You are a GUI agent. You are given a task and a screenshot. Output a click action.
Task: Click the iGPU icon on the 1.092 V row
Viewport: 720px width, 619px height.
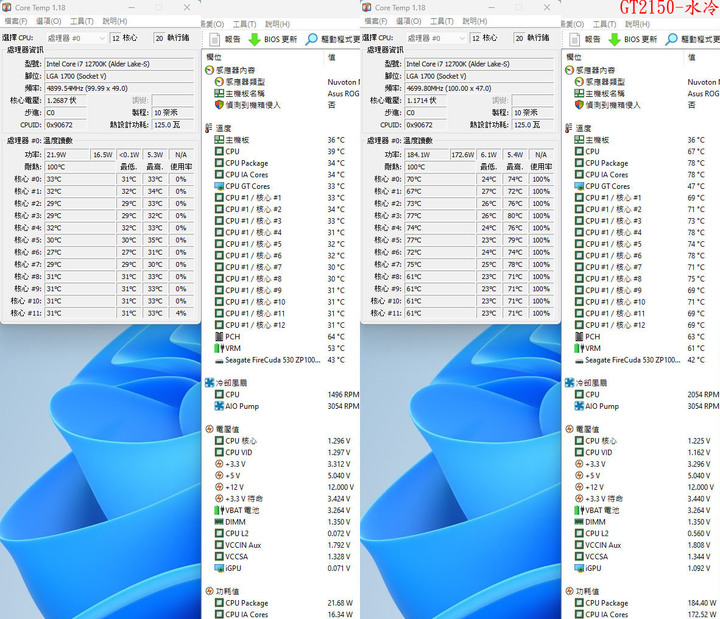coord(579,568)
